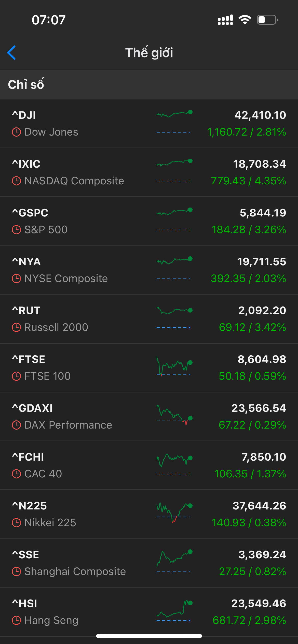
Task: Tap CAC 40 change 106.35 / 1.37%
Action: [x=250, y=474]
